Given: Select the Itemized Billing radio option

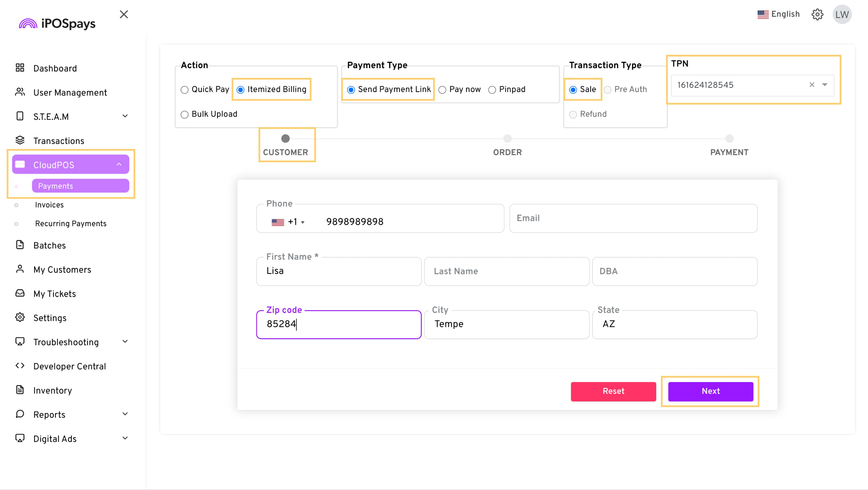Looking at the screenshot, I should click(240, 90).
